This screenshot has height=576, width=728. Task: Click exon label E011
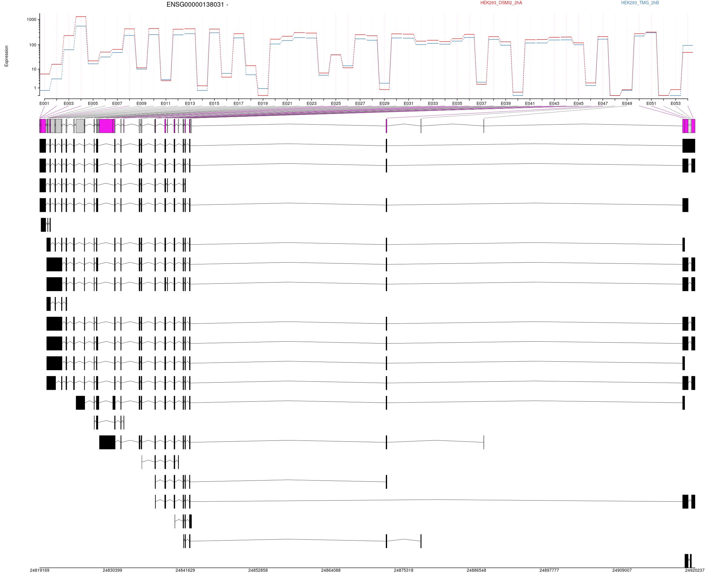click(x=166, y=104)
